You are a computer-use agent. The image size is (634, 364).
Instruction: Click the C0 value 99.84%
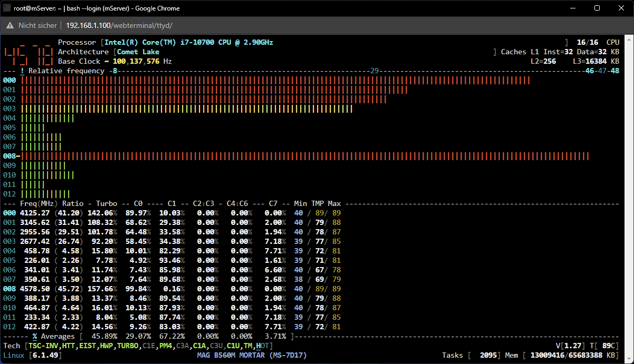click(x=138, y=289)
